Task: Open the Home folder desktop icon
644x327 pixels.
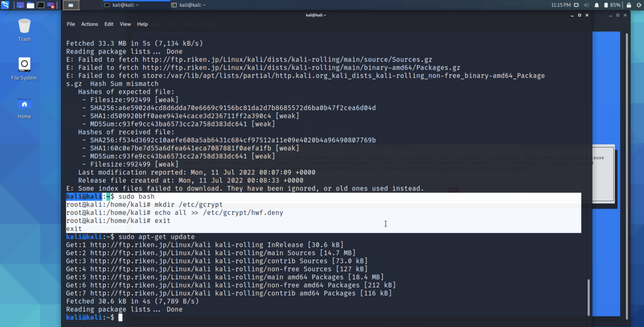Action: (24, 107)
